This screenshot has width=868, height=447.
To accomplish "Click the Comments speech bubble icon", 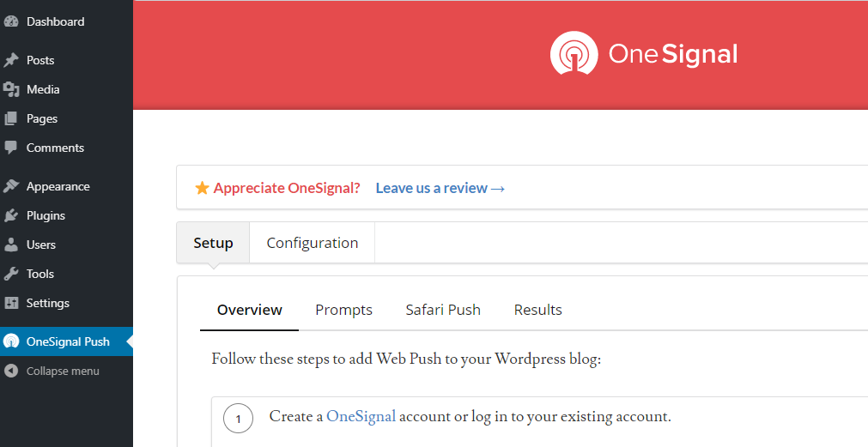I will [x=11, y=148].
